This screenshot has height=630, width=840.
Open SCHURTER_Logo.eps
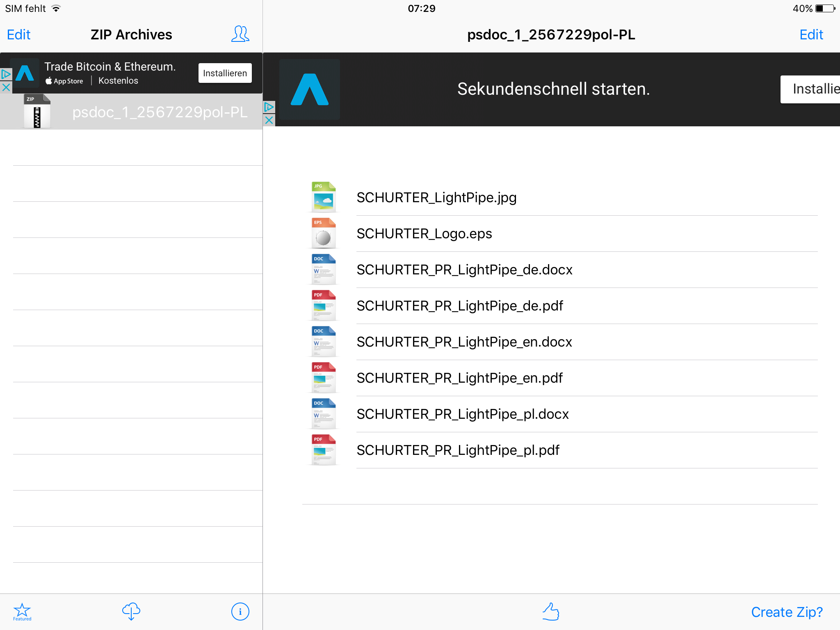coord(424,234)
